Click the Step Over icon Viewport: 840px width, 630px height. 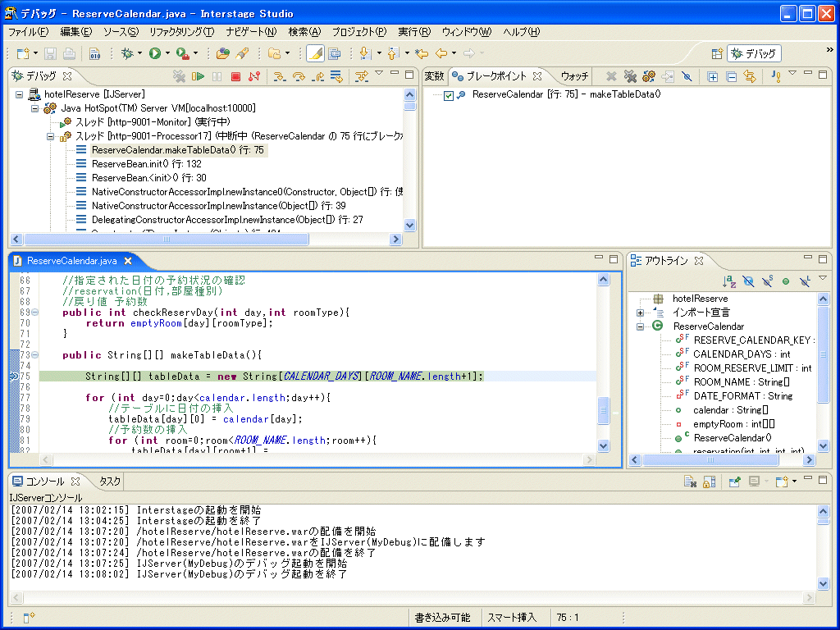click(x=299, y=76)
